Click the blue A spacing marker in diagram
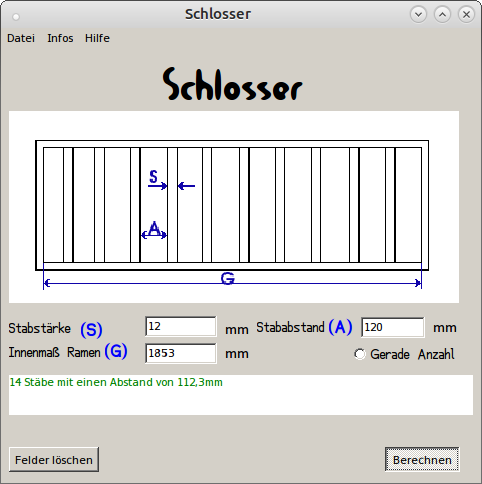The height and width of the screenshot is (484, 482). (154, 229)
